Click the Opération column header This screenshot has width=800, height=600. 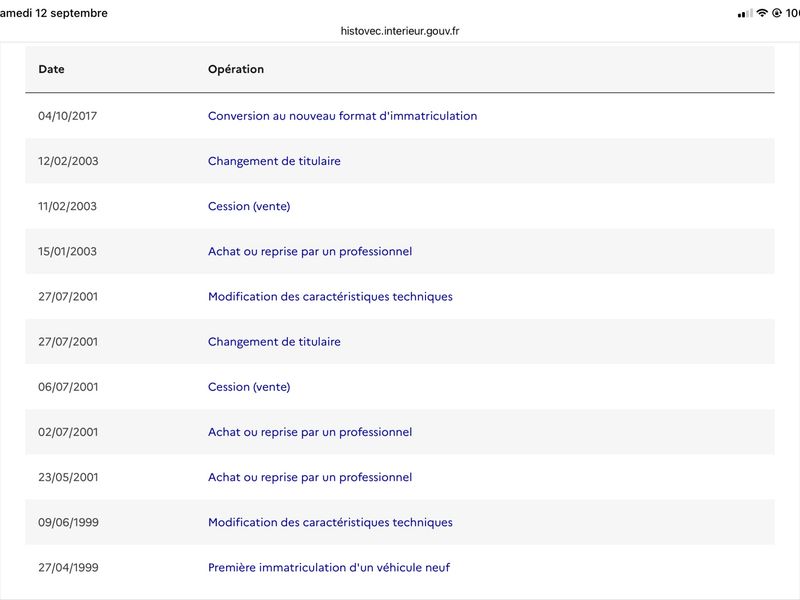tap(236, 69)
